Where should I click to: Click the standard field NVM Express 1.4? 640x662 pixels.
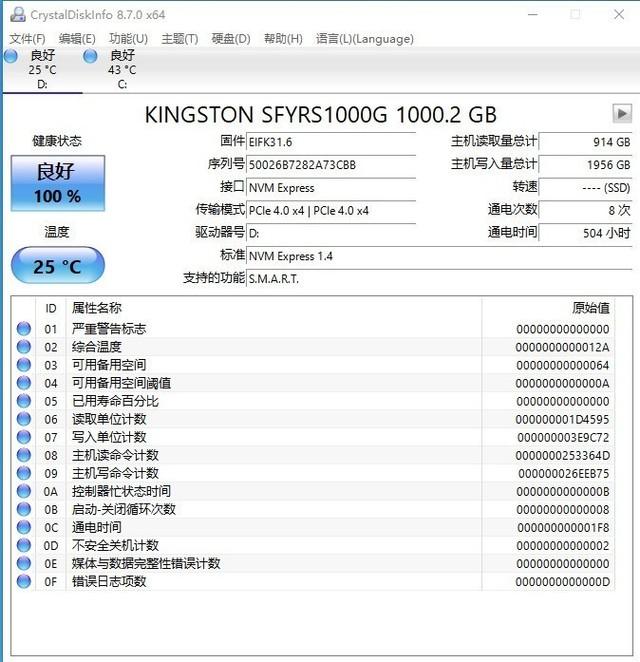coord(439,256)
